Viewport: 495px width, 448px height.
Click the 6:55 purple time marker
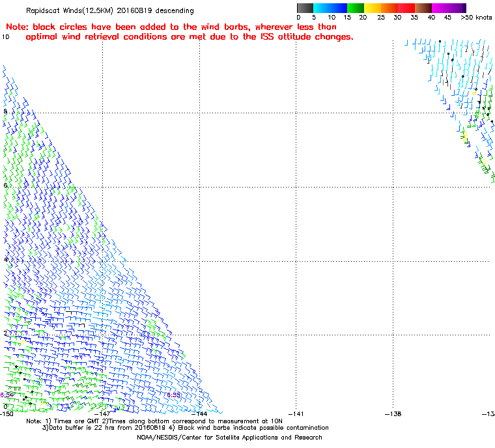tap(173, 395)
